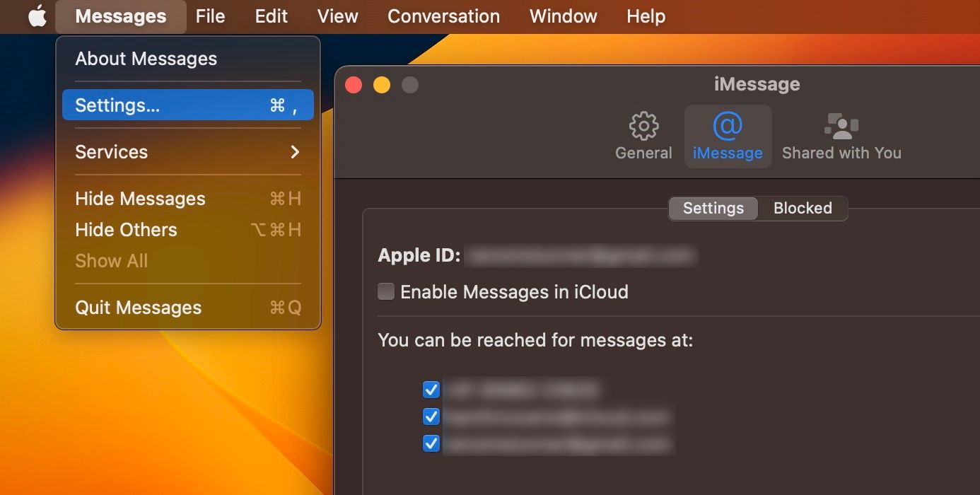Screen dimensions: 980x495
Task: Open the Shared with You pane
Action: 841,136
